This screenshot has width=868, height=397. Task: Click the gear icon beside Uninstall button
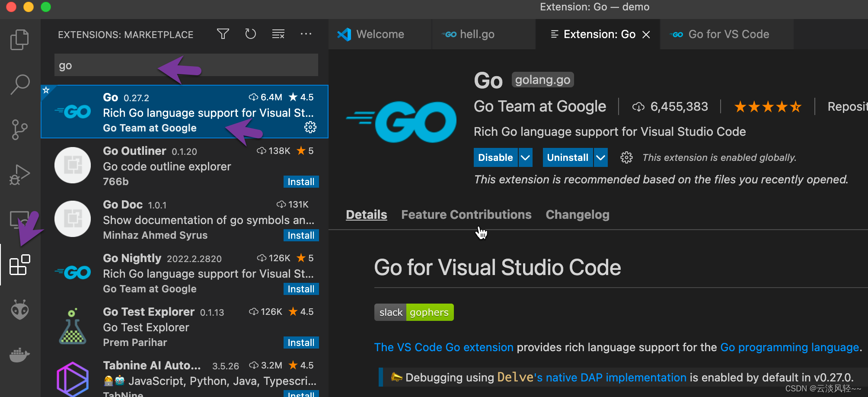click(626, 157)
